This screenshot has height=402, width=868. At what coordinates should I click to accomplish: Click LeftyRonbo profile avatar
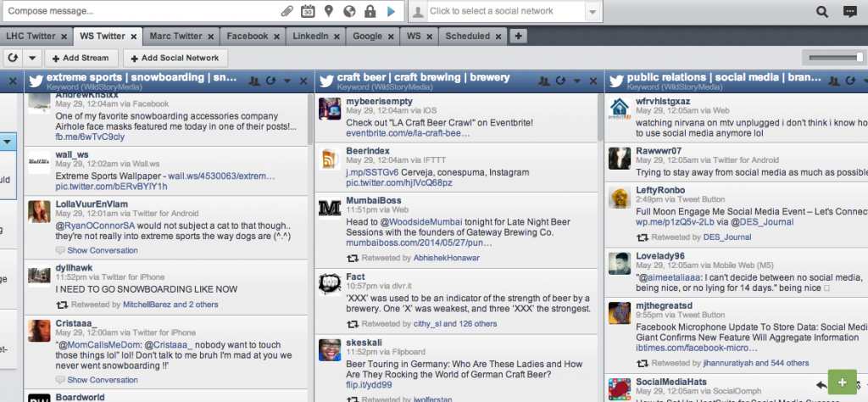coord(620,198)
